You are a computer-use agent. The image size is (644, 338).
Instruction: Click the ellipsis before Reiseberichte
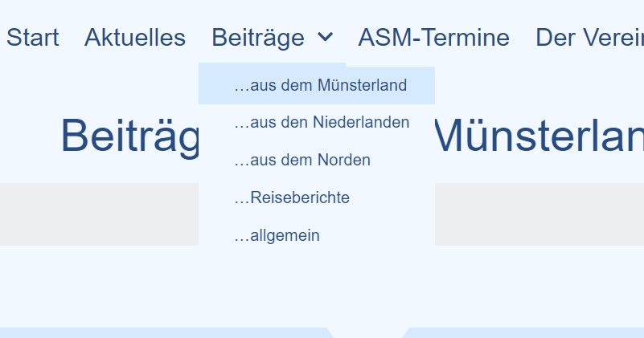point(241,198)
